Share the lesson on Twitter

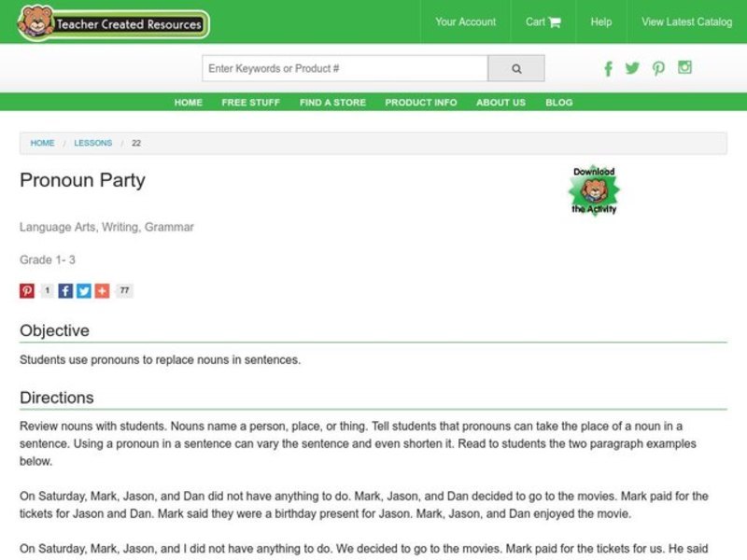click(x=84, y=290)
